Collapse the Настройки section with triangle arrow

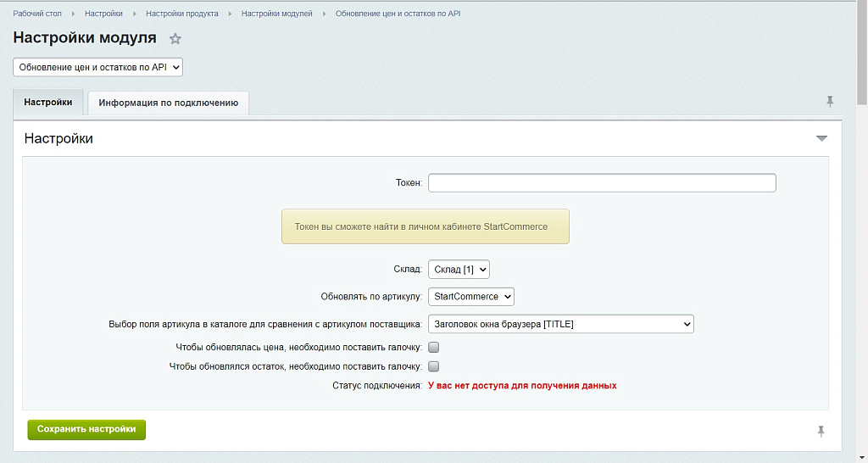pos(821,138)
